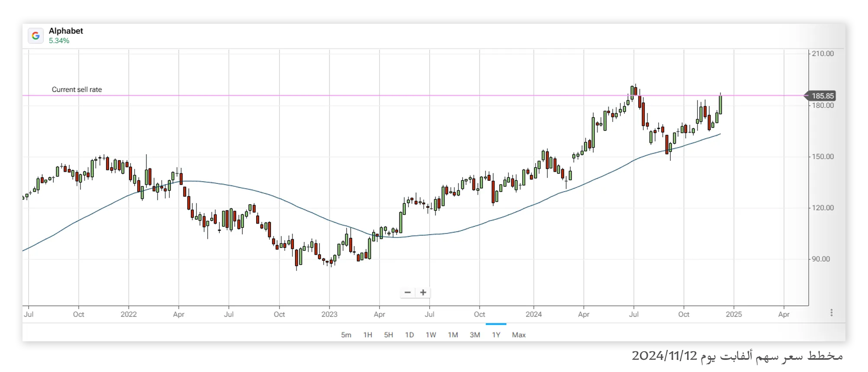Switch to the 1D timeframe
868x372 pixels.
click(409, 335)
